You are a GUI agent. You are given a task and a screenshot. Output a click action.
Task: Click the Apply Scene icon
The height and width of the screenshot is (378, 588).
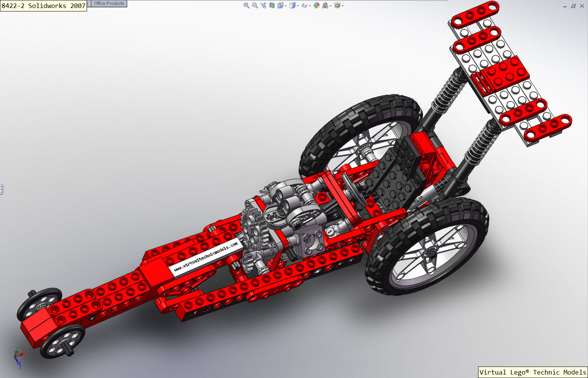tap(325, 5)
